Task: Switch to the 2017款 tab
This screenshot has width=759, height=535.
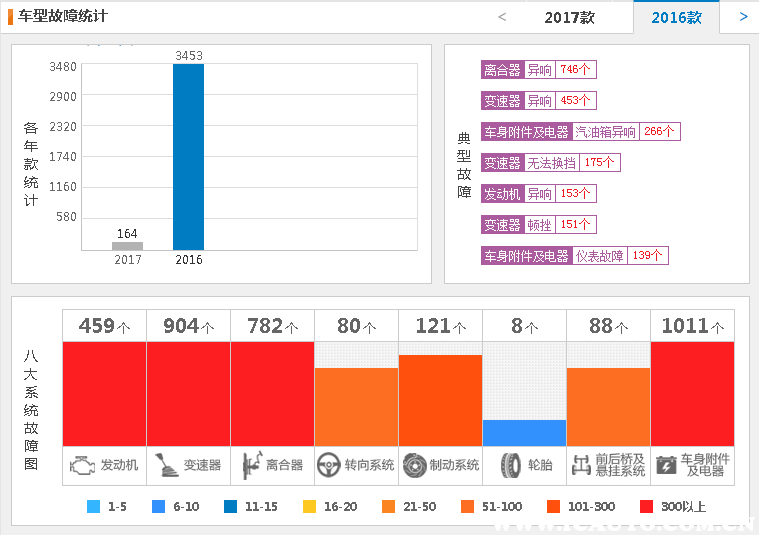Action: 569,17
